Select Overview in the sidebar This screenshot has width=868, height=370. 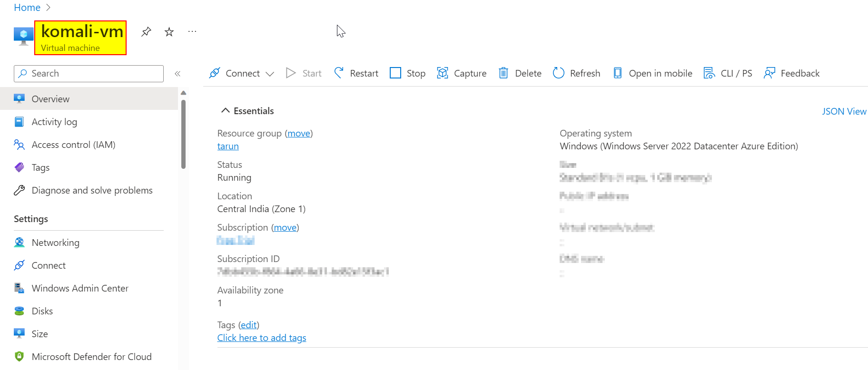[89, 99]
